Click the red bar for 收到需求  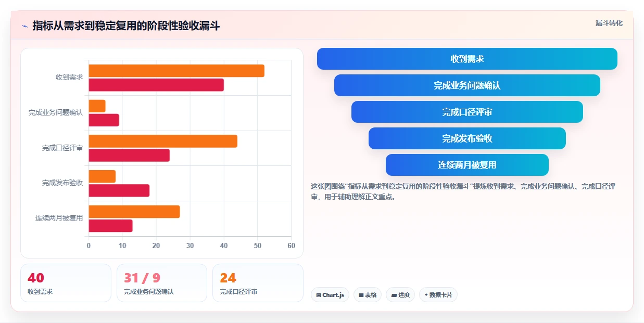click(x=156, y=85)
